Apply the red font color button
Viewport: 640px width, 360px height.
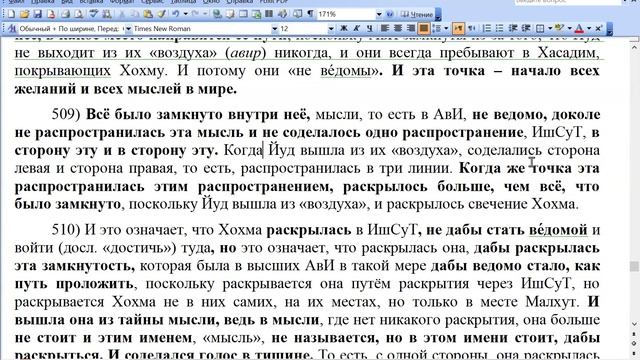(x=579, y=28)
